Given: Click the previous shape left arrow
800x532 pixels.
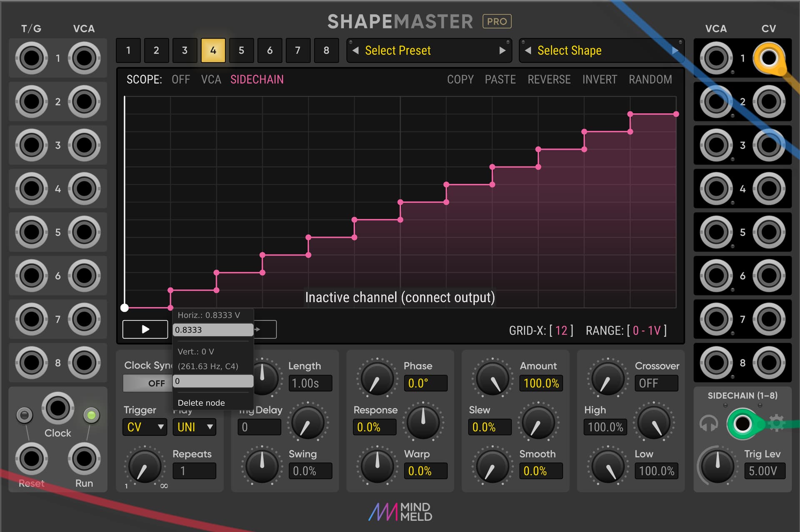Looking at the screenshot, I should [528, 50].
